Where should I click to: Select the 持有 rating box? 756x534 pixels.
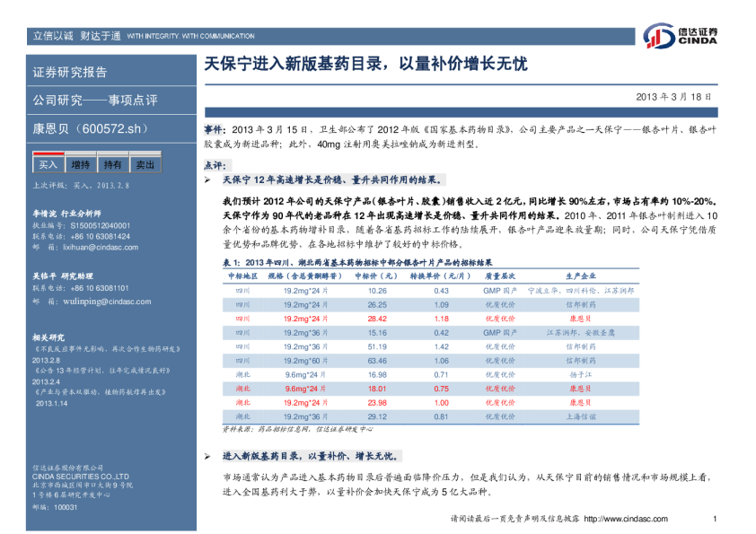112,164
